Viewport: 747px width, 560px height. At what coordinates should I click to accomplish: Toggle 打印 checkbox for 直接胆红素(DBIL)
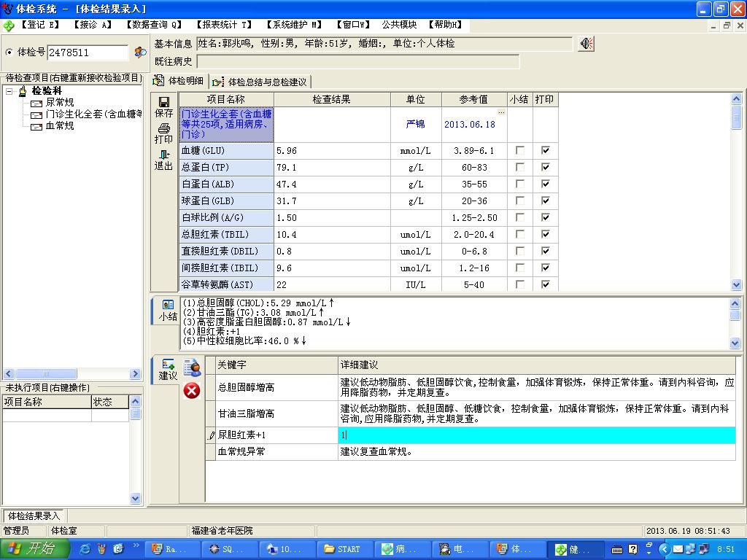click(546, 251)
